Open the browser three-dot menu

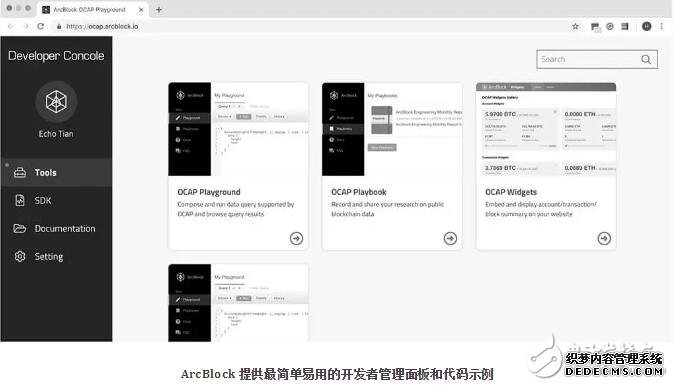click(x=662, y=26)
